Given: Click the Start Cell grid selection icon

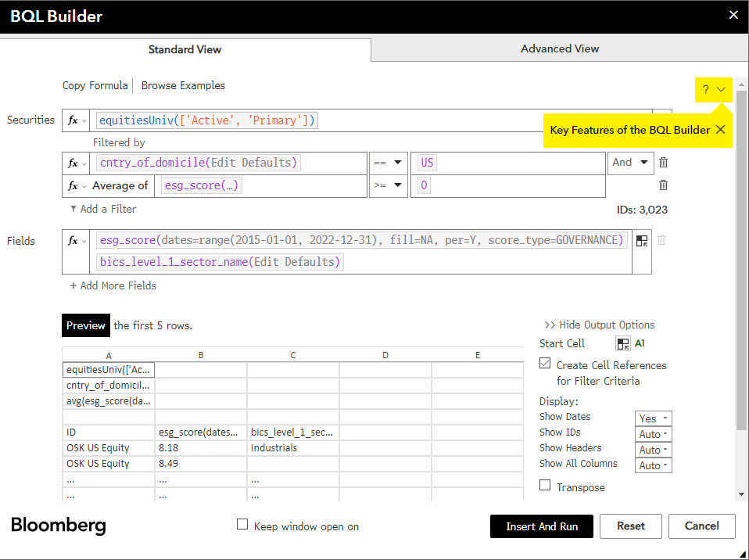Looking at the screenshot, I should click(x=622, y=343).
